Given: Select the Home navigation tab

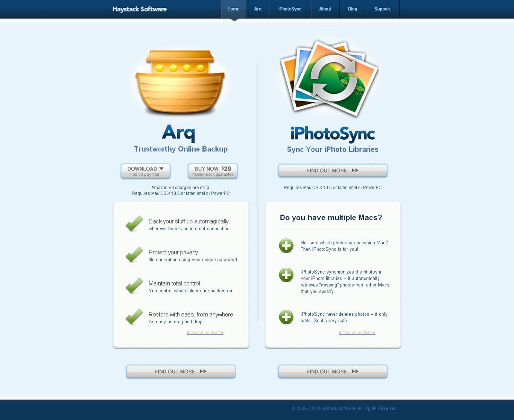Looking at the screenshot, I should [233, 9].
